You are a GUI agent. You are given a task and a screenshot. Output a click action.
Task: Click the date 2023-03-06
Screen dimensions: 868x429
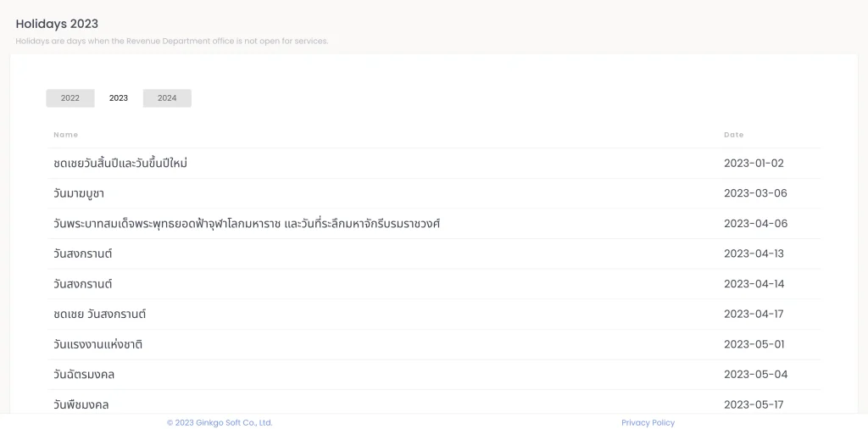pyautogui.click(x=755, y=193)
